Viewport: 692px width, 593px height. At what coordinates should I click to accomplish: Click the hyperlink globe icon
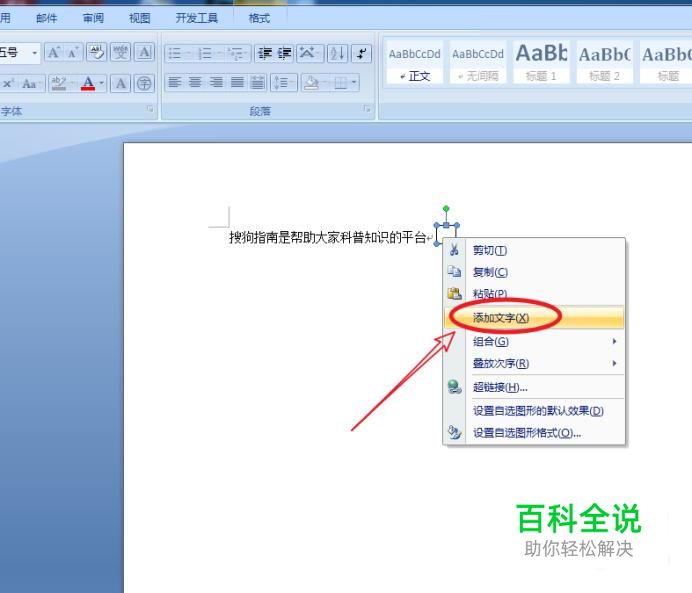pos(454,387)
